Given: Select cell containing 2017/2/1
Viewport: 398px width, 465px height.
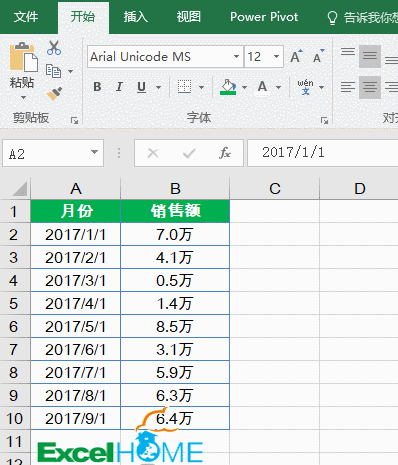Looking at the screenshot, I should click(x=76, y=257).
